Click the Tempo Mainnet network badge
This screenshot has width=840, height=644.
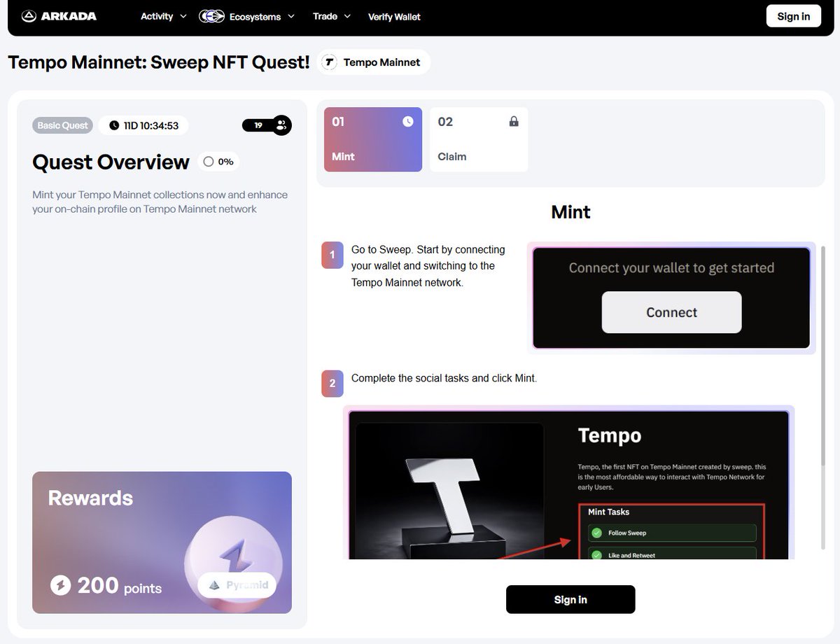[374, 62]
